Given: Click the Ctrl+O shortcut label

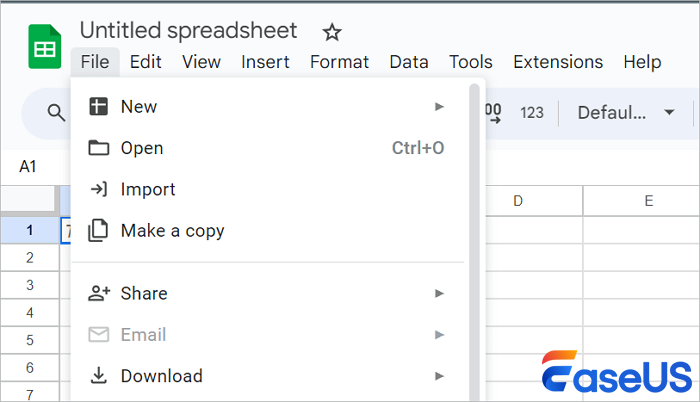Looking at the screenshot, I should coord(418,148).
